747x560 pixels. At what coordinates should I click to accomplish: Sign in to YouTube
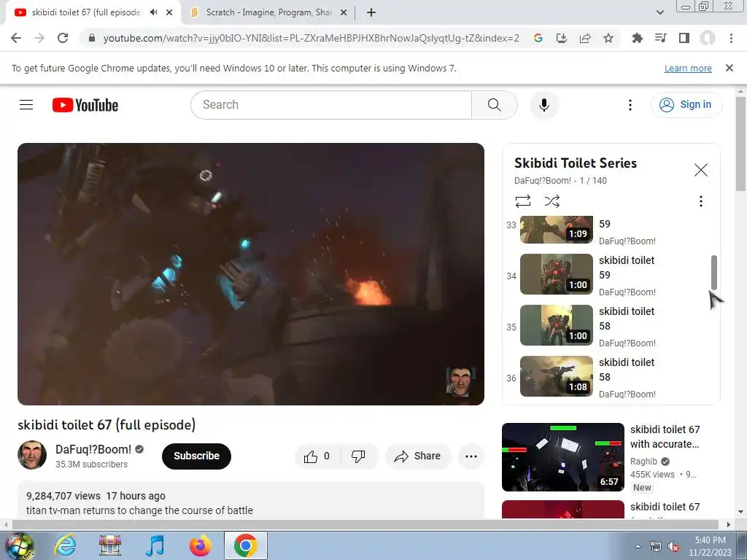[x=686, y=105]
